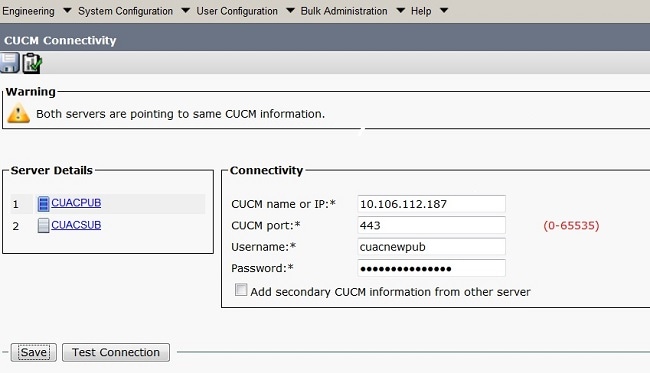
Task: Click the clipboard test connection toolbar icon
Action: pos(32,63)
